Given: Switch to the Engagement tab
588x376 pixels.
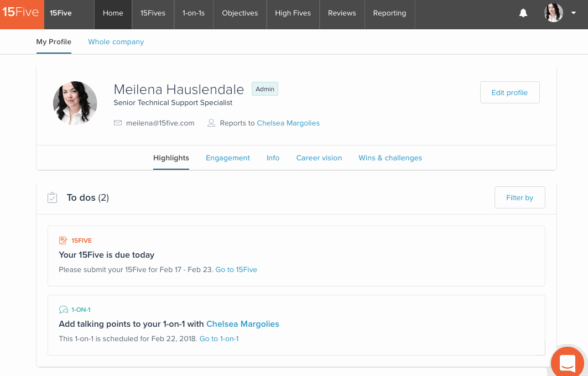Looking at the screenshot, I should (228, 158).
